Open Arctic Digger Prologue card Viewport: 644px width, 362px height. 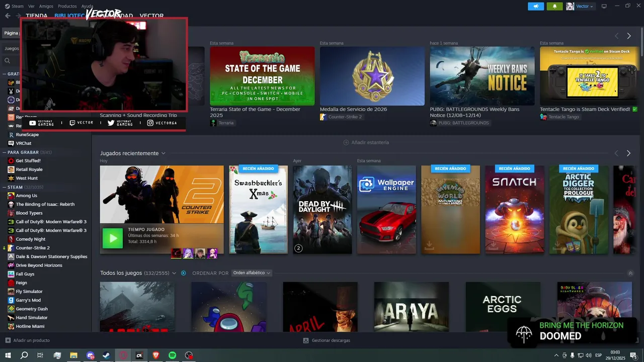coord(579,210)
